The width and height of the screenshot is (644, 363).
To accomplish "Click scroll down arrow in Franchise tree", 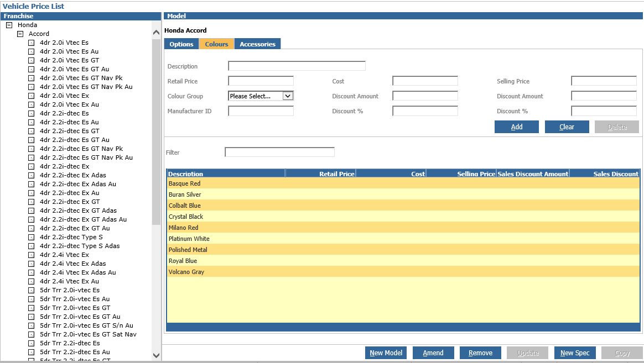I will coord(156,356).
